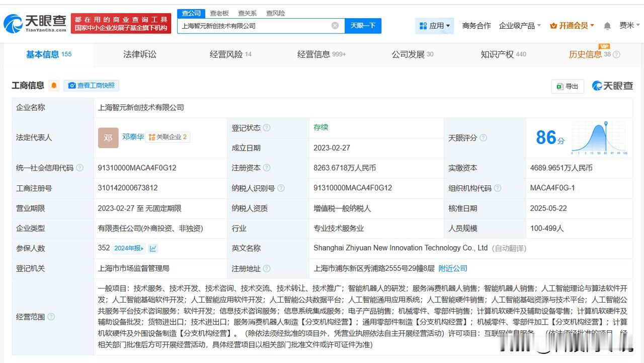Expand the 企业级产品 dropdown

[x=520, y=26]
